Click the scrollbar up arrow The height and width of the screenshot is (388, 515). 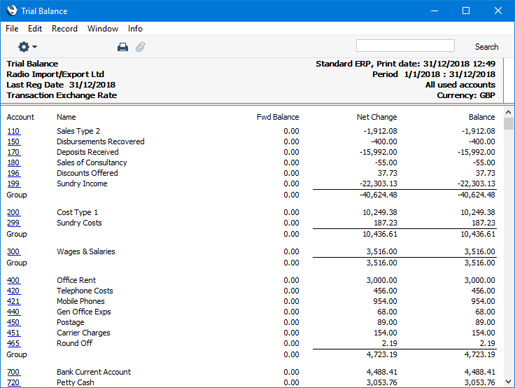point(508,112)
